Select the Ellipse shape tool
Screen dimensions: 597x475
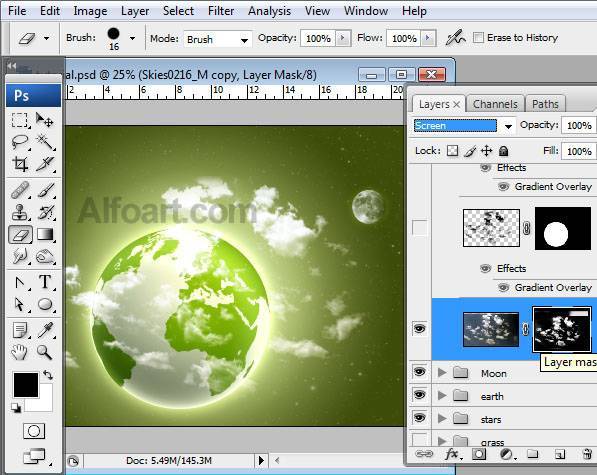coord(45,304)
